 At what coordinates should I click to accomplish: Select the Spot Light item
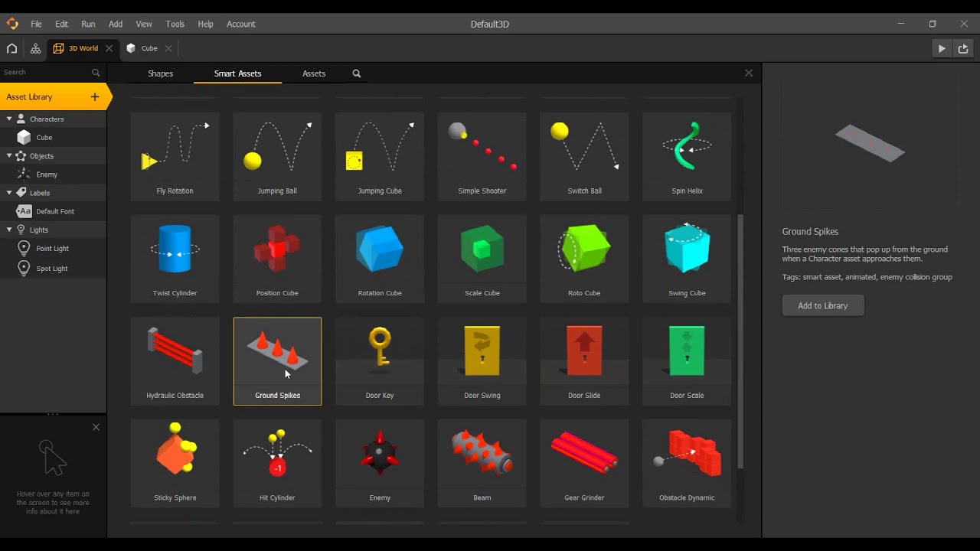[53, 269]
